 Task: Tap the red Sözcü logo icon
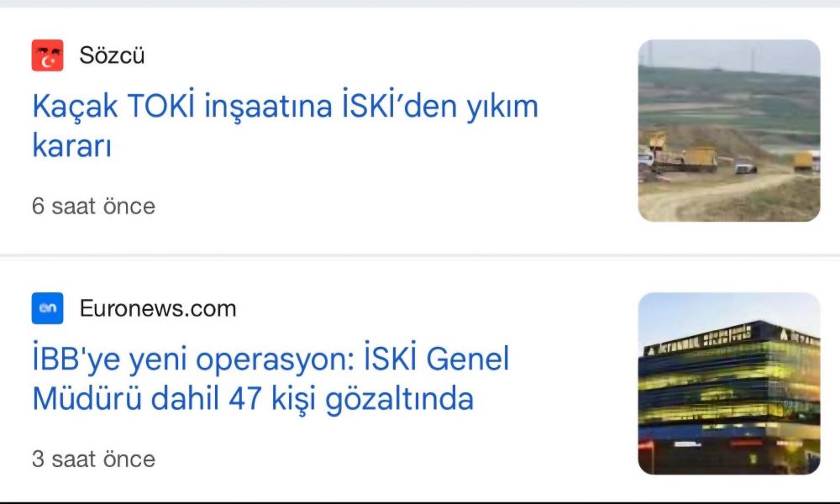[x=47, y=55]
